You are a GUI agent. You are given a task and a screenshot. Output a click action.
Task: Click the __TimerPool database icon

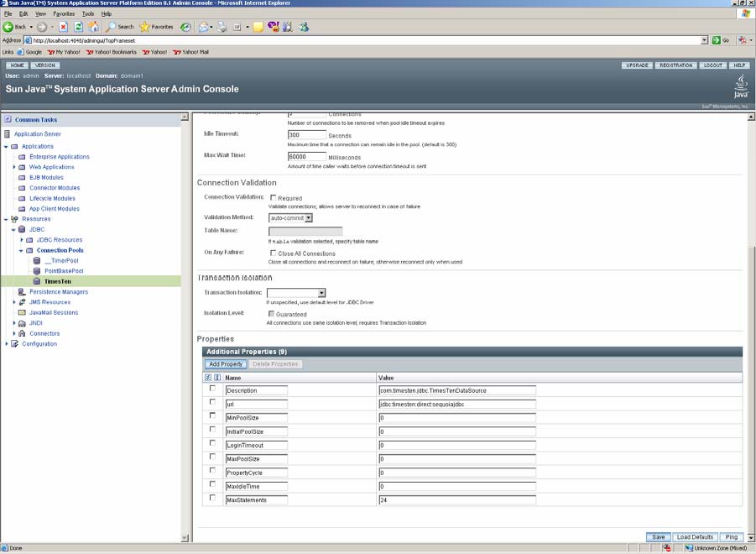pos(37,260)
